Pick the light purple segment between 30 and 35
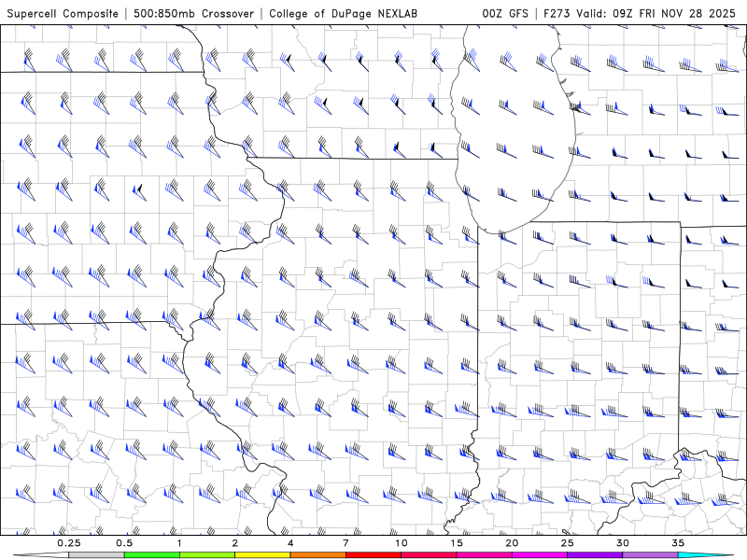Screen dimensions: 747x560 pyautogui.click(x=650, y=555)
